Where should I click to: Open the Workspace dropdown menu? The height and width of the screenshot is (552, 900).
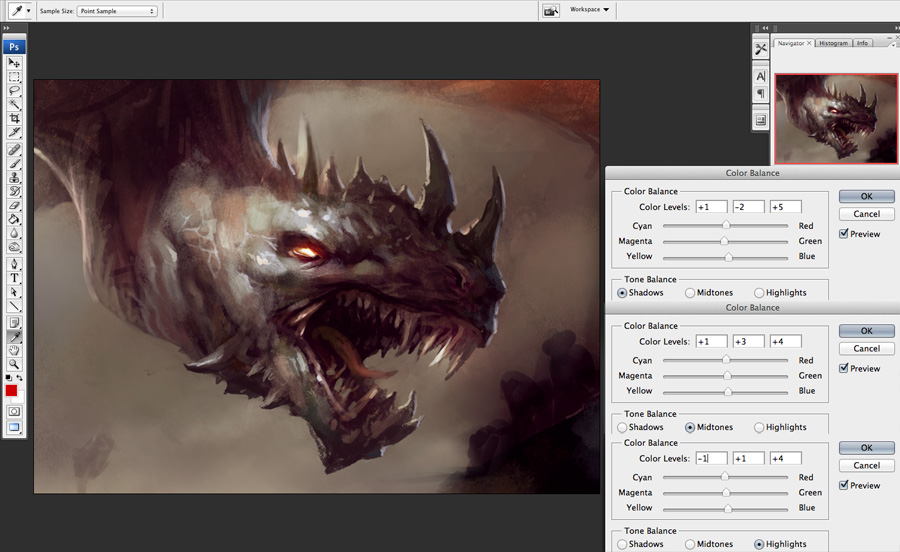589,9
